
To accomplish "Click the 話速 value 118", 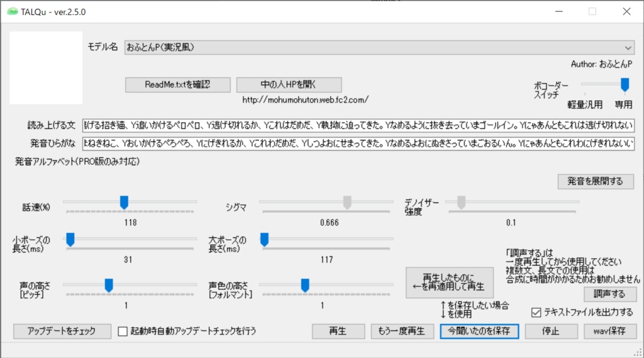I will coord(130,222).
